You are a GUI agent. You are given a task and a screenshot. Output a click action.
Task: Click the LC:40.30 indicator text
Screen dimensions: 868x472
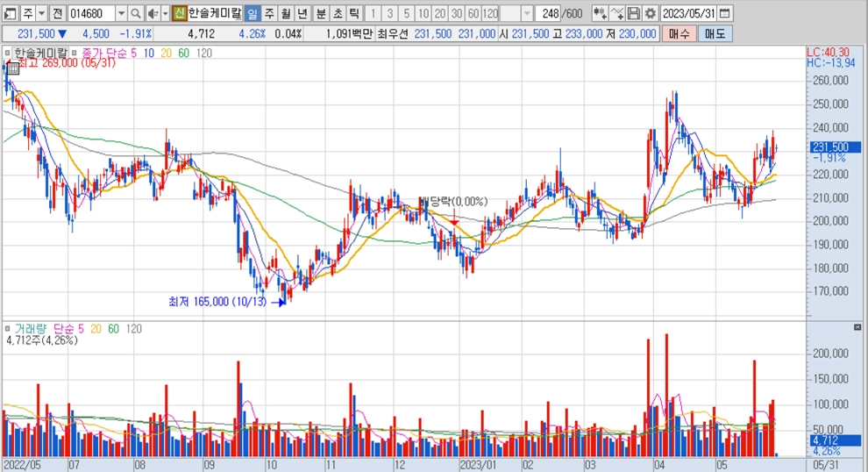829,52
